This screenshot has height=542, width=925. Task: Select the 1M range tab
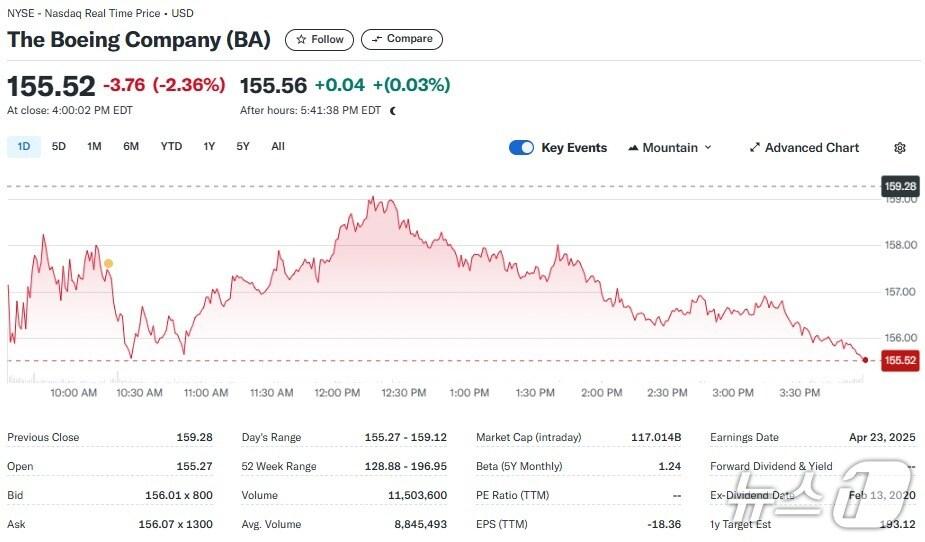94,147
